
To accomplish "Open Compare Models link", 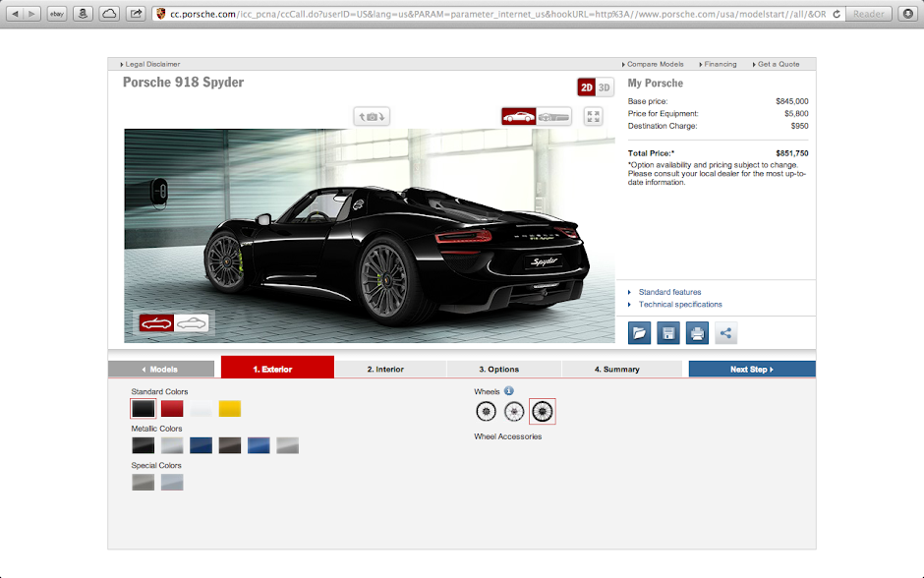I will [653, 64].
